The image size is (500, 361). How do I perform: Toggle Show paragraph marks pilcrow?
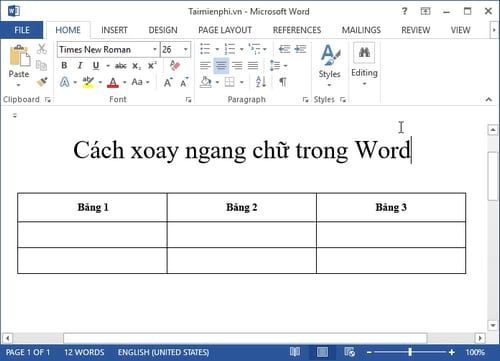(x=283, y=82)
